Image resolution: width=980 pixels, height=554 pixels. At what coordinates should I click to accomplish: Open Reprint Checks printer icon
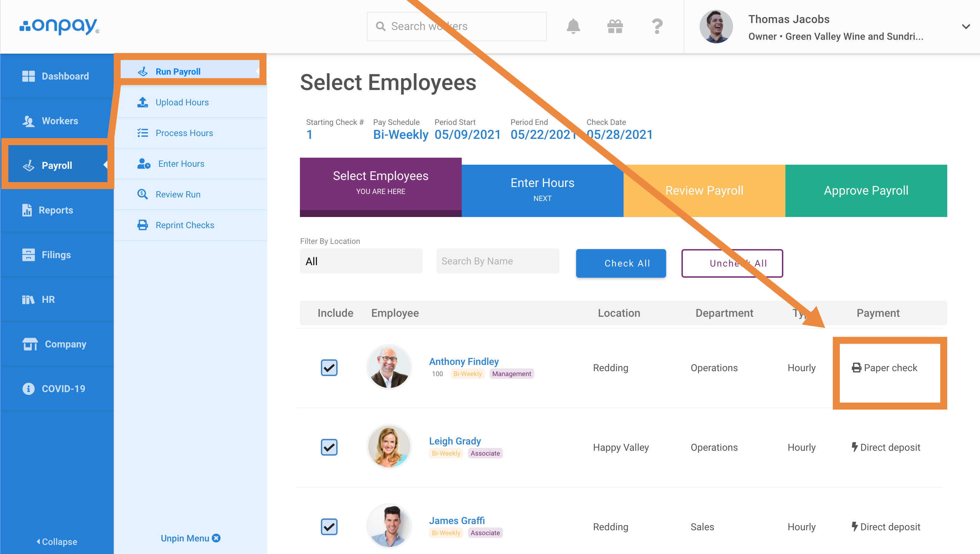(142, 225)
